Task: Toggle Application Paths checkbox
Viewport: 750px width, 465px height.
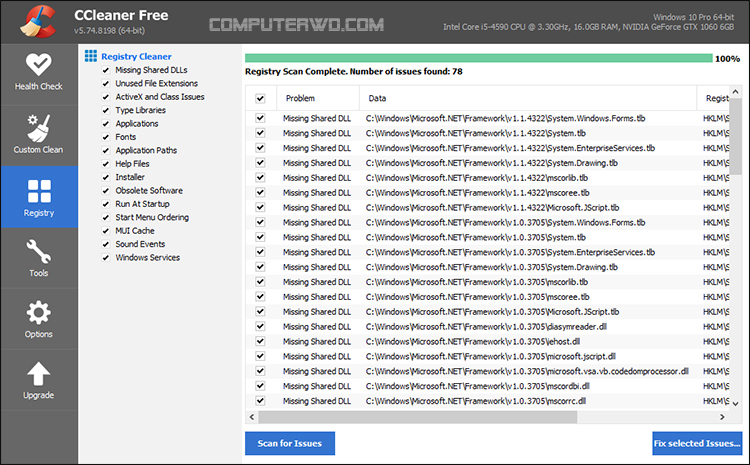Action: pos(106,151)
